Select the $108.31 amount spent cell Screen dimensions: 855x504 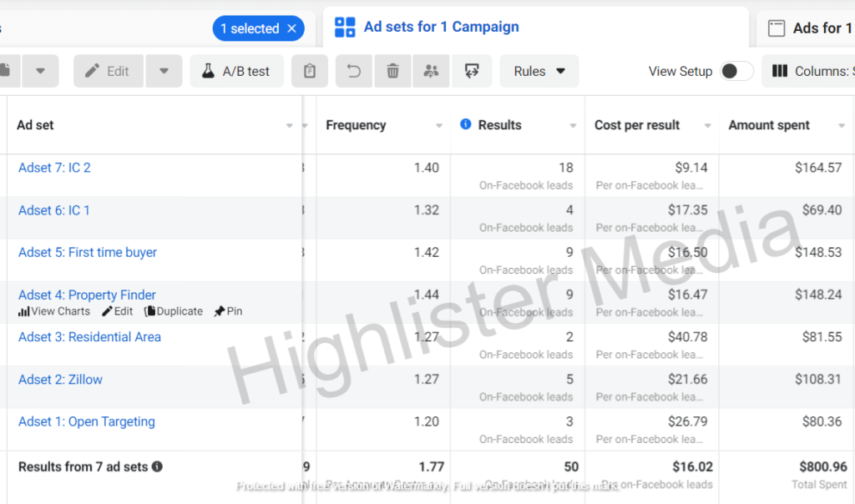(x=818, y=379)
